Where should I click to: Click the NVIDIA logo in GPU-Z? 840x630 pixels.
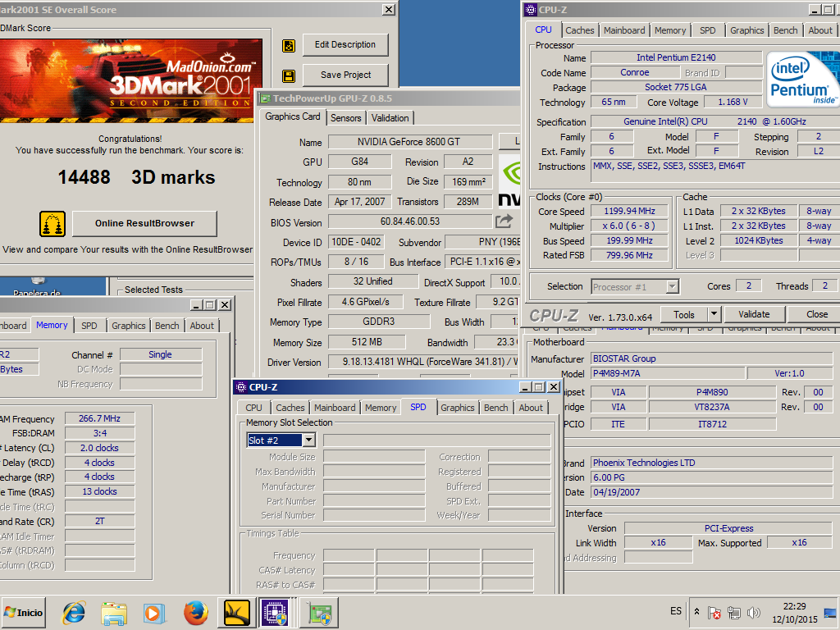(x=509, y=180)
